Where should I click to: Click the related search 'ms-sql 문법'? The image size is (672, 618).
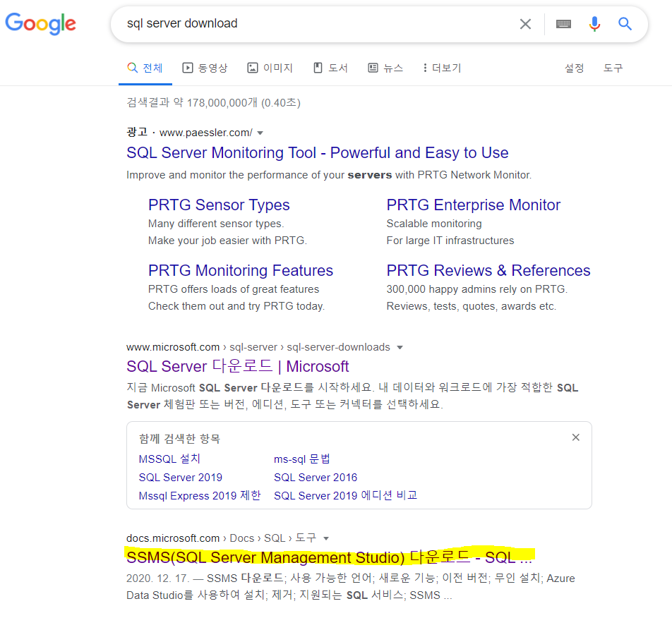[x=302, y=459]
